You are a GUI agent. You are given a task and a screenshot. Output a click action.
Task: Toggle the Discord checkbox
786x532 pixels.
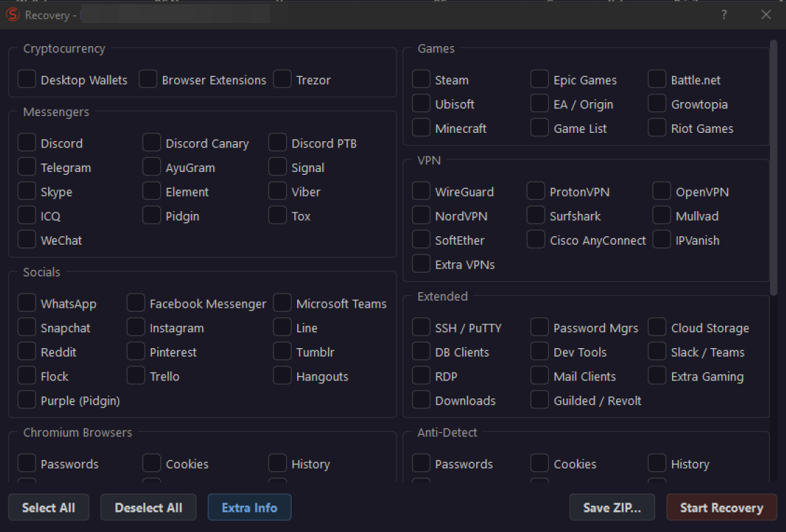tap(27, 143)
